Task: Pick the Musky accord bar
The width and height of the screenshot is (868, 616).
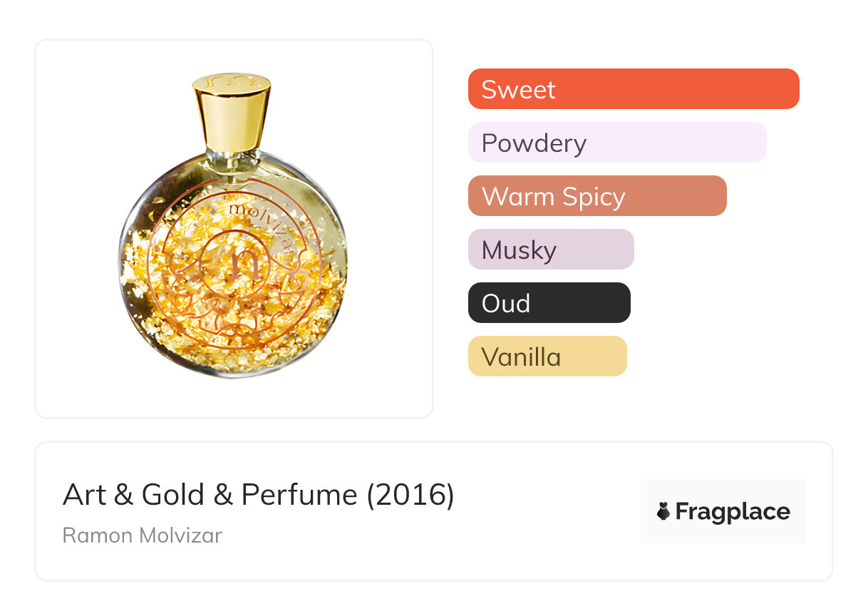Action: point(550,250)
